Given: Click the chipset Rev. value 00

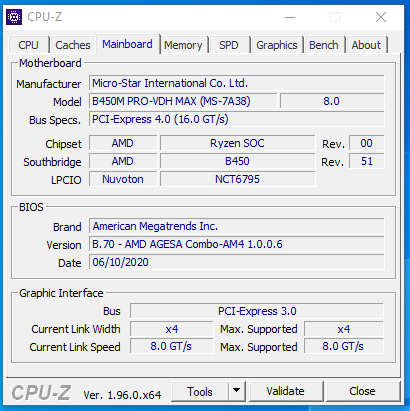Looking at the screenshot, I should tap(366, 143).
